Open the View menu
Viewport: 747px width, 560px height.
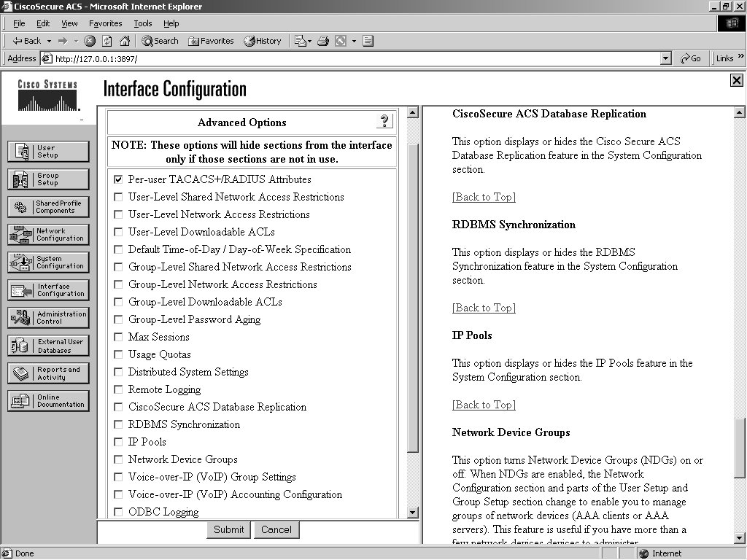69,23
